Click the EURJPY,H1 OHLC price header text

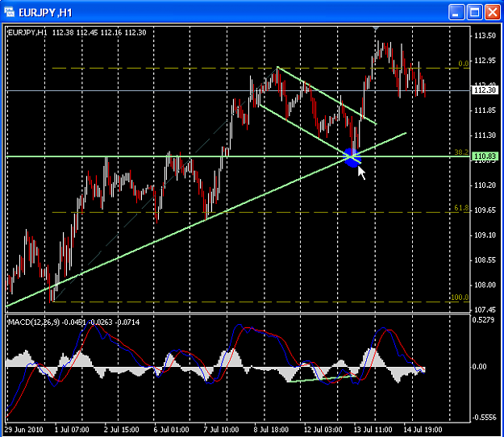[77, 32]
